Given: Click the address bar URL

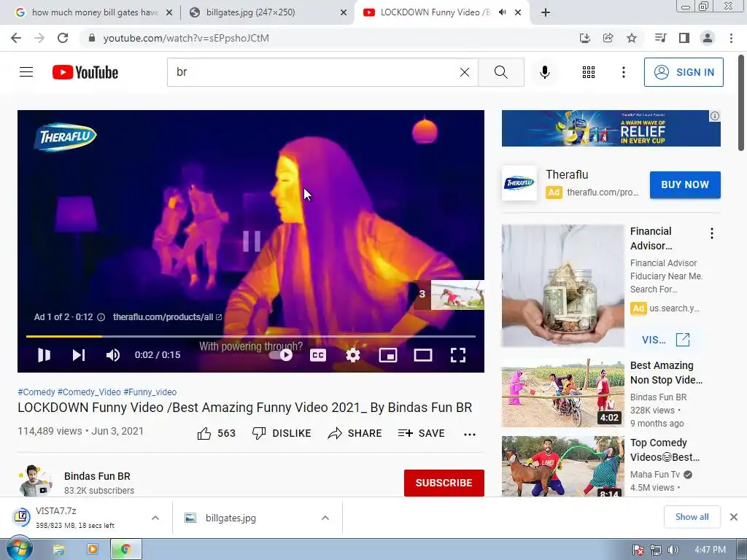Looking at the screenshot, I should pos(186,38).
